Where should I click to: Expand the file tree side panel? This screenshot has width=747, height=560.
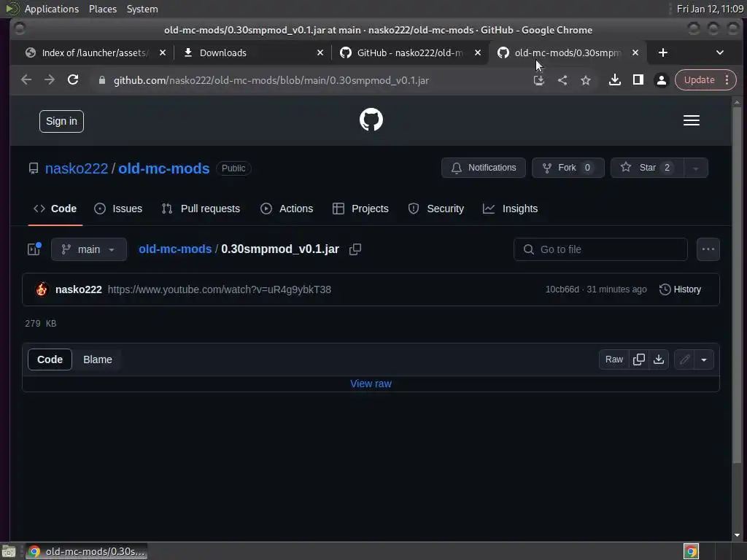tap(34, 249)
